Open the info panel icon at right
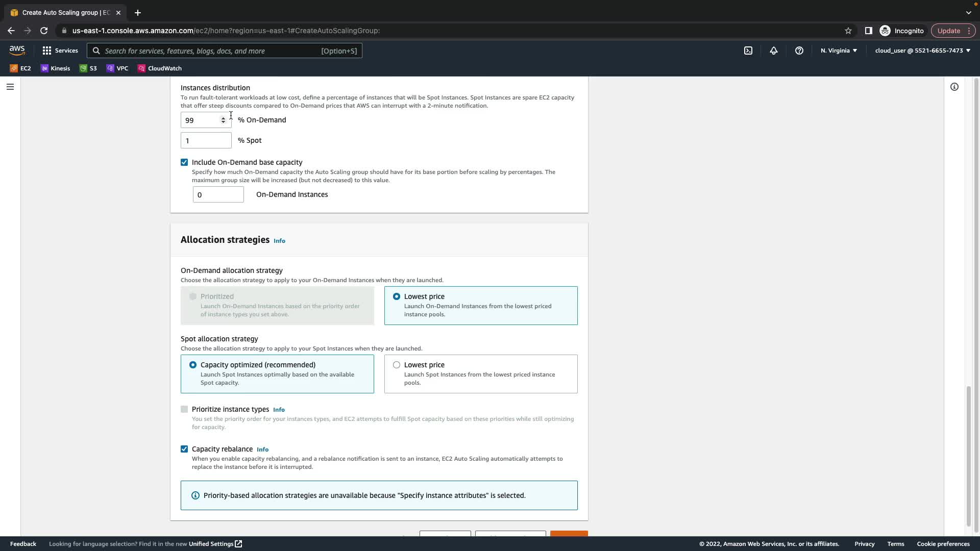980x551 pixels. pyautogui.click(x=954, y=87)
